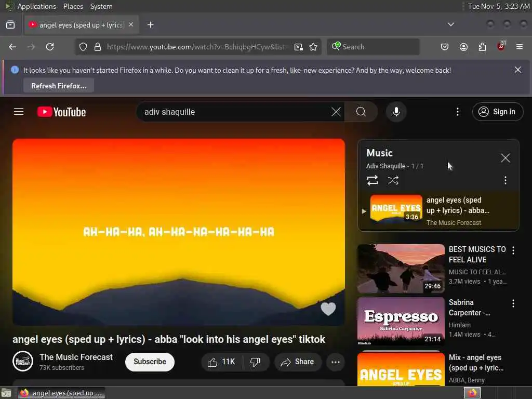Open Firefox application hamburger menu
Image resolution: width=532 pixels, height=399 pixels.
pyautogui.click(x=520, y=47)
